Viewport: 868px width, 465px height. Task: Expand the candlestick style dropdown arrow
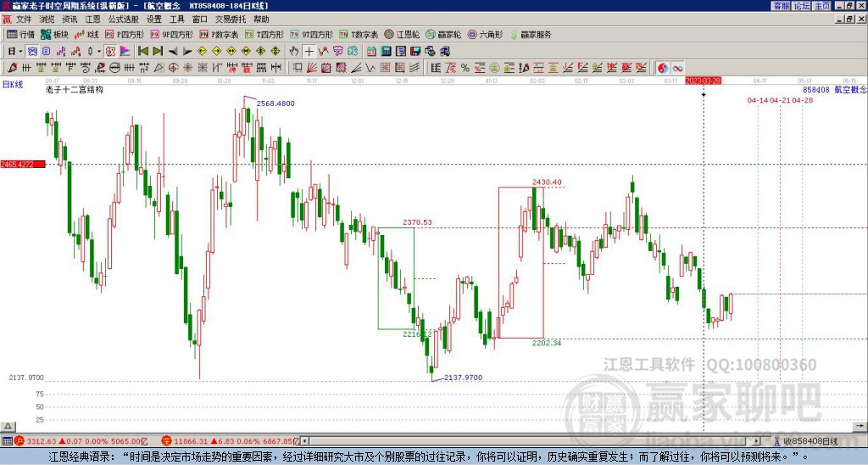tap(98, 51)
